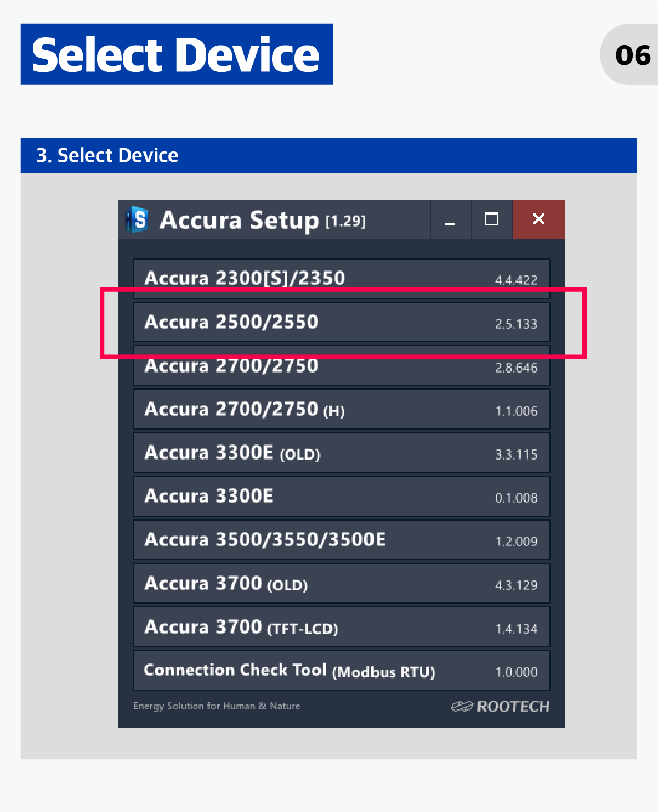Select the Accura 2300[S]/2350 device
This screenshot has width=658, height=812.
tap(341, 279)
